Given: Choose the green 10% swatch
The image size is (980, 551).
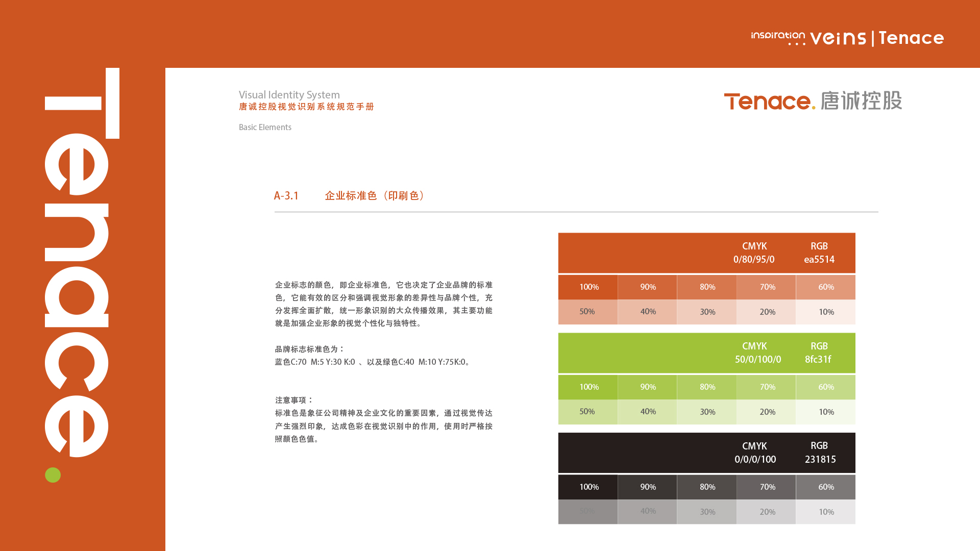Looking at the screenshot, I should point(826,412).
